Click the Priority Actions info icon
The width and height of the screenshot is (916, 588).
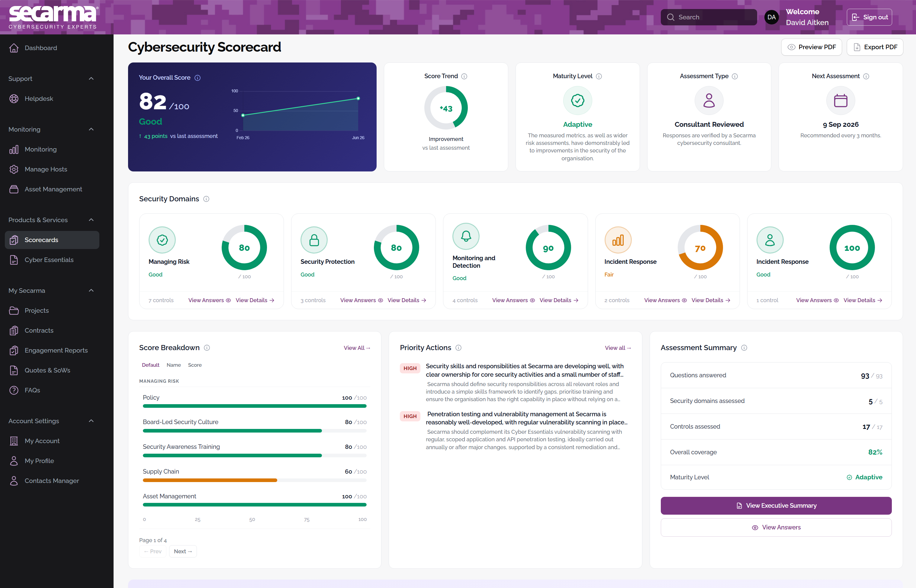pyautogui.click(x=458, y=348)
